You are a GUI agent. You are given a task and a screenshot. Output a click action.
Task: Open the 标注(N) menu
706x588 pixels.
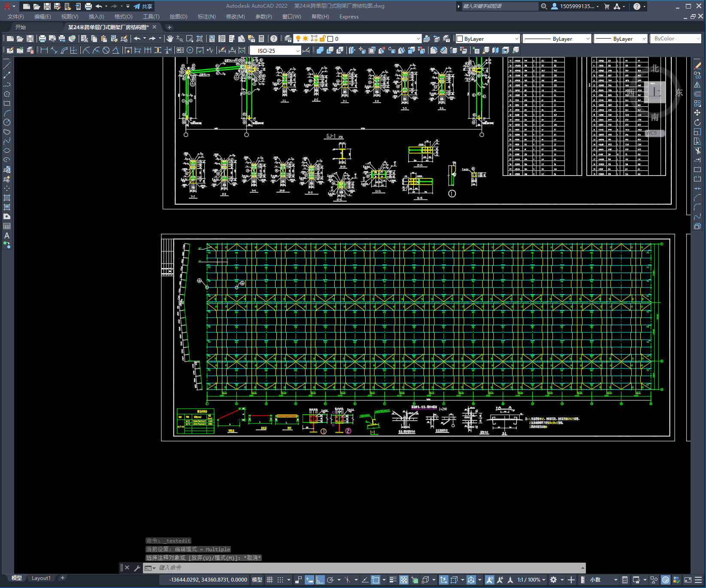pos(206,17)
